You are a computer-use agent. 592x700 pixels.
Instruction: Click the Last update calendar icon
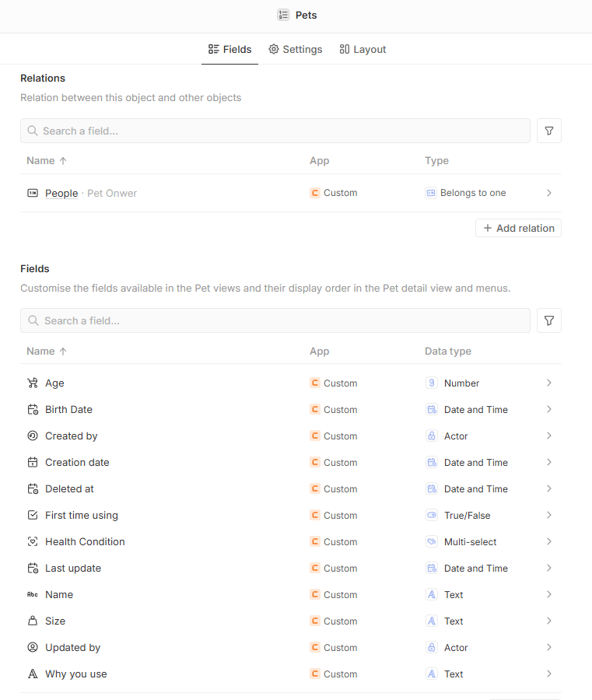[x=33, y=568]
